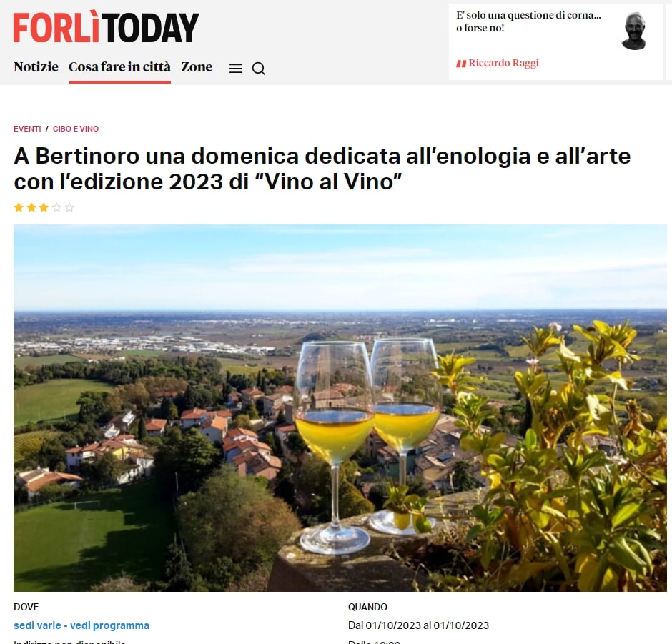Open the hamburger menu icon
The width and height of the screenshot is (672, 644).
pos(236,69)
